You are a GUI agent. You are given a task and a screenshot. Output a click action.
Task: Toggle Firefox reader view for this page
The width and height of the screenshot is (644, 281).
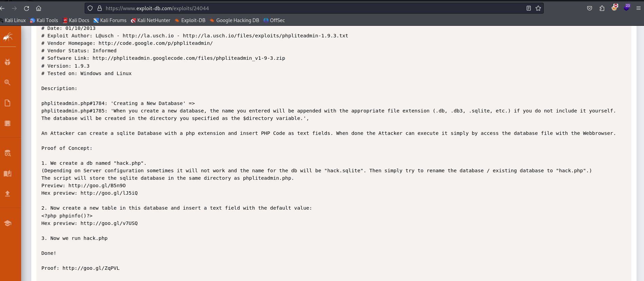[x=528, y=8]
